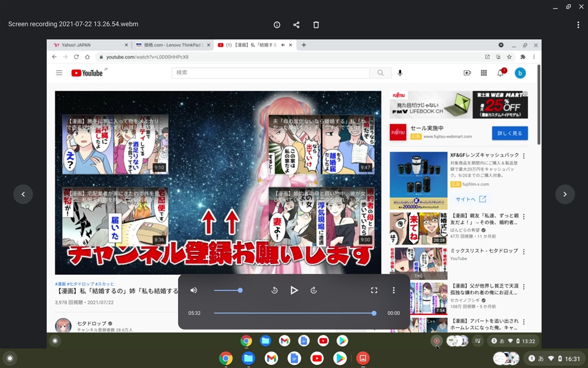Seek using the video progress bar
This screenshot has width=588, height=368.
click(x=294, y=313)
